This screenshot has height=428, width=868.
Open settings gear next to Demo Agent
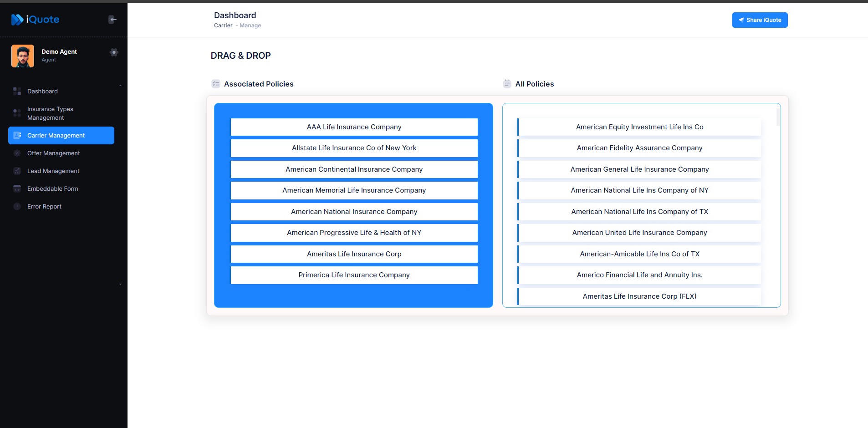coord(114,52)
